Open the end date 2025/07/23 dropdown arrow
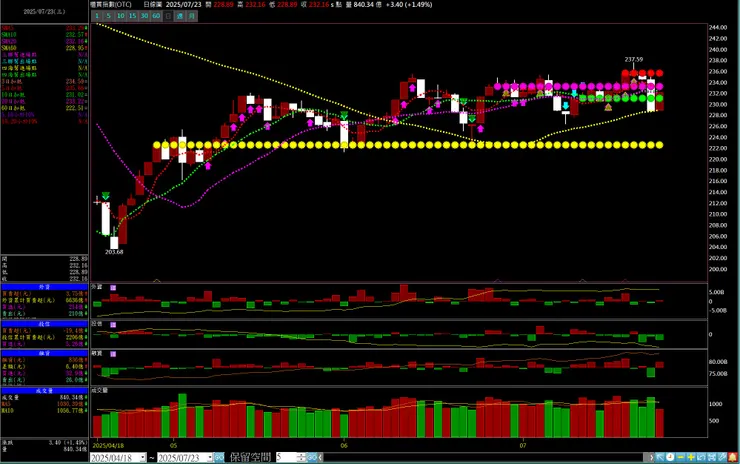Screen dimensions: 740x464 (210, 457)
